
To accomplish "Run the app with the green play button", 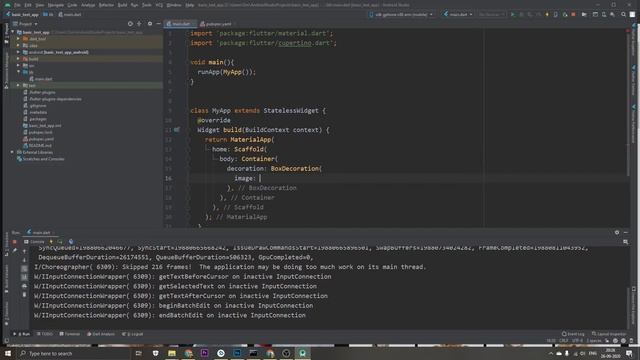I will [513, 14].
